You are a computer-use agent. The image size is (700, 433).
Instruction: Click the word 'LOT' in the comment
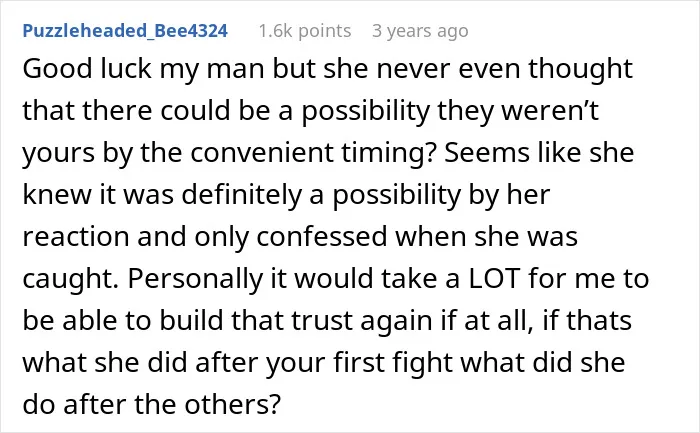494,279
